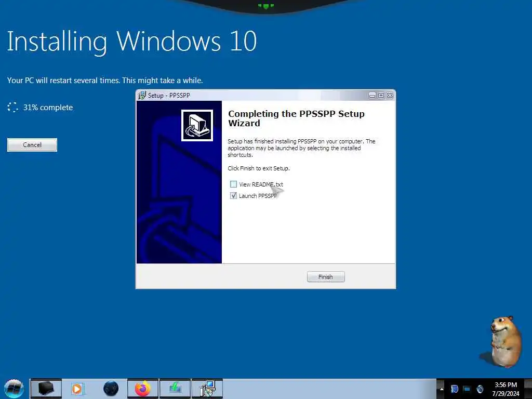The image size is (532, 399).
Task: Click the setup wizard computer icon
Action: 197,125
